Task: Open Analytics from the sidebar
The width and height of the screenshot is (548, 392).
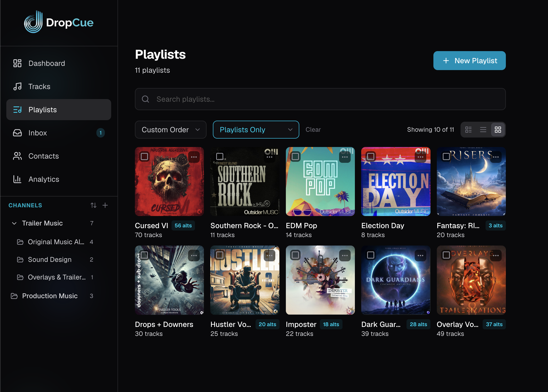Action: tap(44, 179)
